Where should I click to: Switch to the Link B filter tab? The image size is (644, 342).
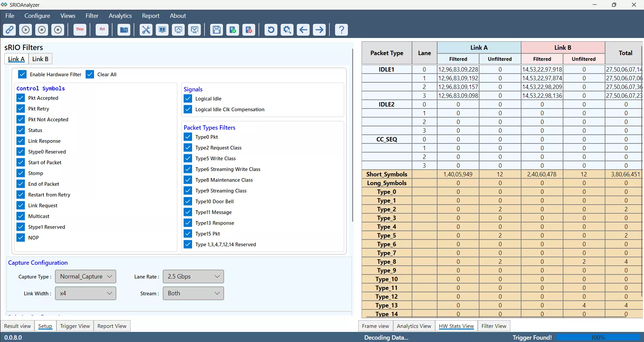pyautogui.click(x=40, y=59)
